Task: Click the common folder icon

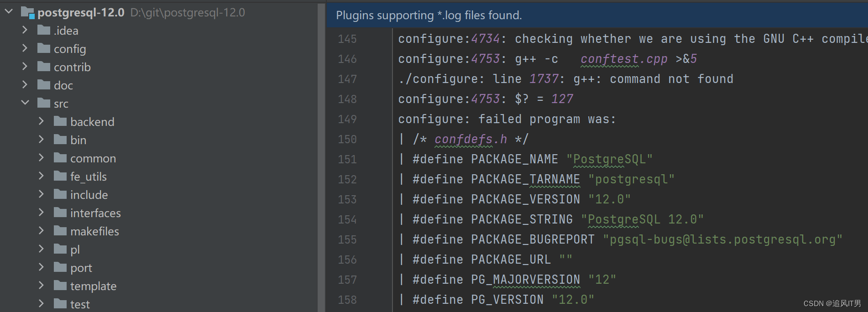Action: (60, 158)
